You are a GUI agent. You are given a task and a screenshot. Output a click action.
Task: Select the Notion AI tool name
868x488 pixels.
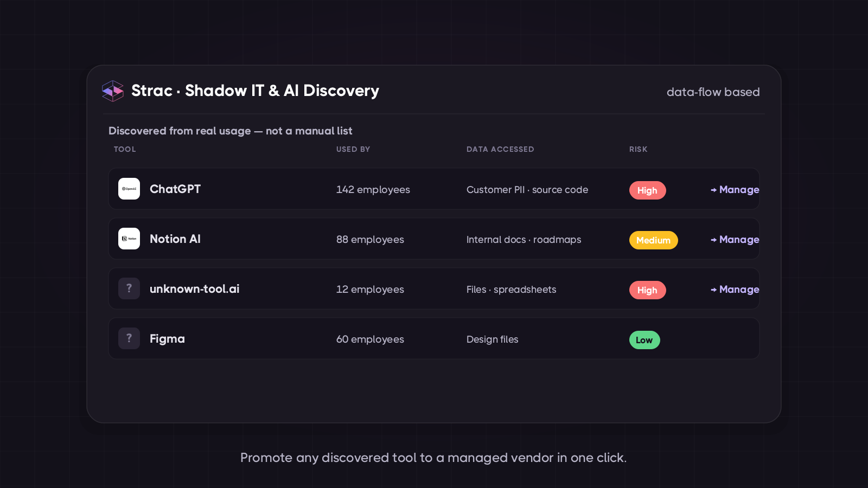175,239
